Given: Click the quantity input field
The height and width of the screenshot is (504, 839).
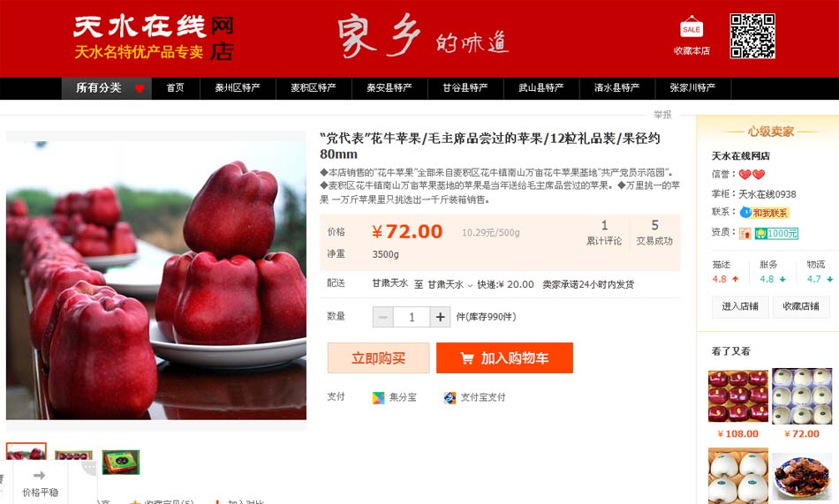Looking at the screenshot, I should [412, 317].
